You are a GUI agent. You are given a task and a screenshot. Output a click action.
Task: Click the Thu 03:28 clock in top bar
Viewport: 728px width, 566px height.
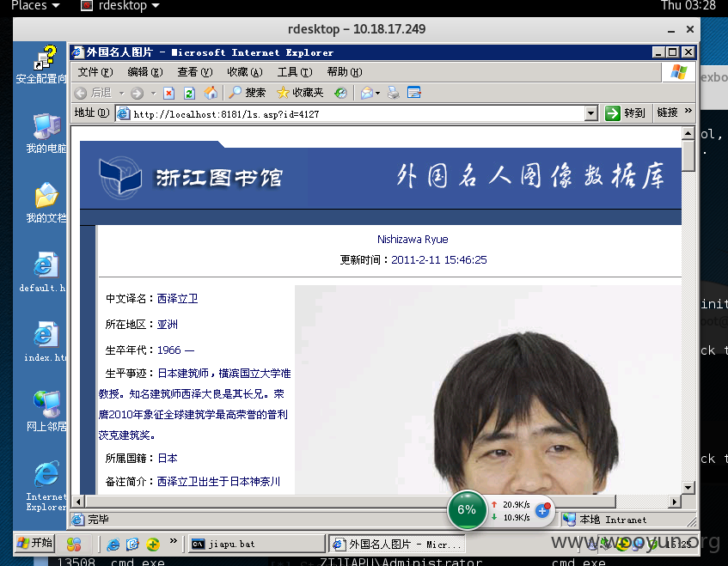pos(688,5)
